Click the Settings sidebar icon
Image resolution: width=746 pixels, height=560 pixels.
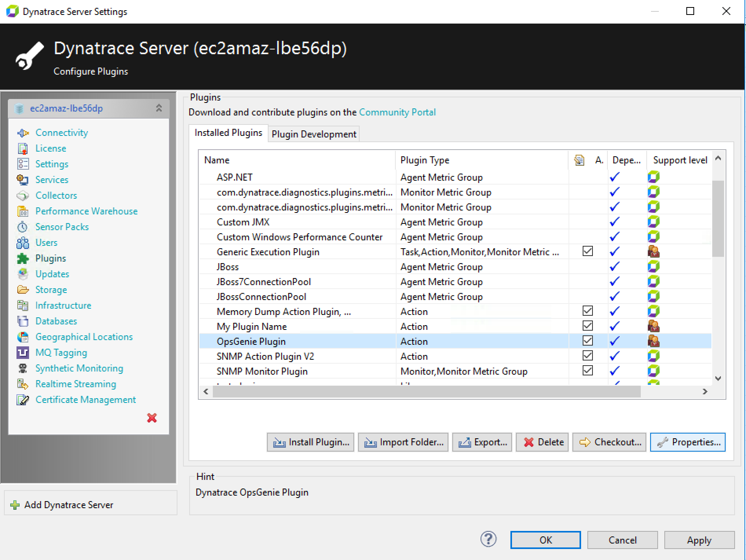point(23,164)
